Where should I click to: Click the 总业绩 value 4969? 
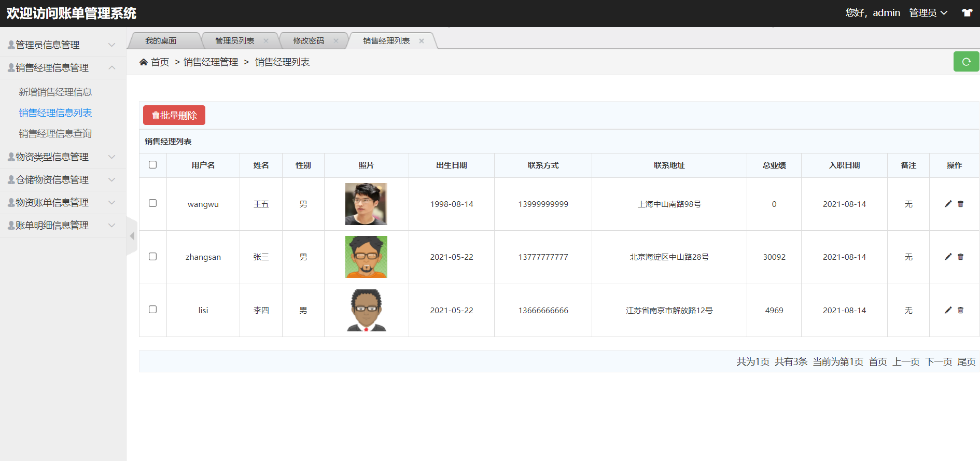click(x=774, y=310)
